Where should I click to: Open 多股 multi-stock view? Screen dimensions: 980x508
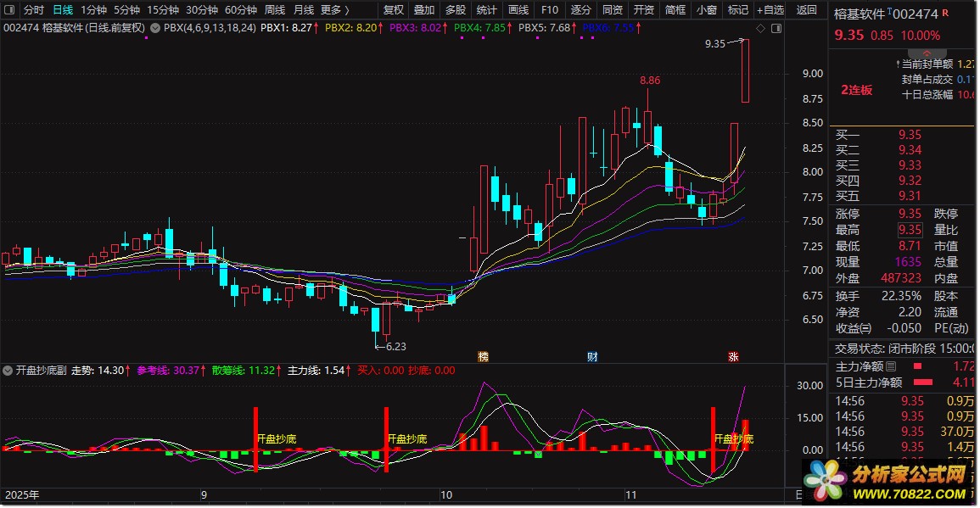tap(456, 10)
